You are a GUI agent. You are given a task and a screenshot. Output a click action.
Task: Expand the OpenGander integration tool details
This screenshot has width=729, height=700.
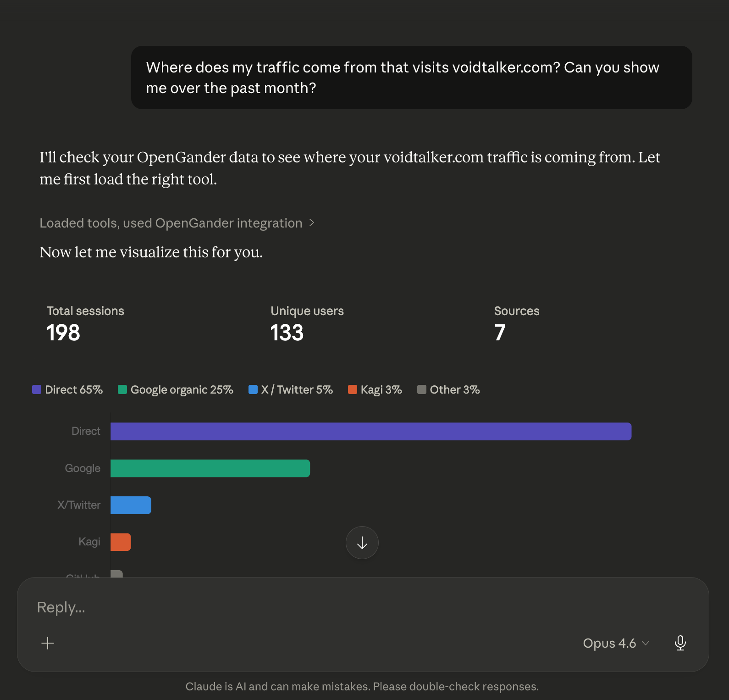pyautogui.click(x=177, y=223)
